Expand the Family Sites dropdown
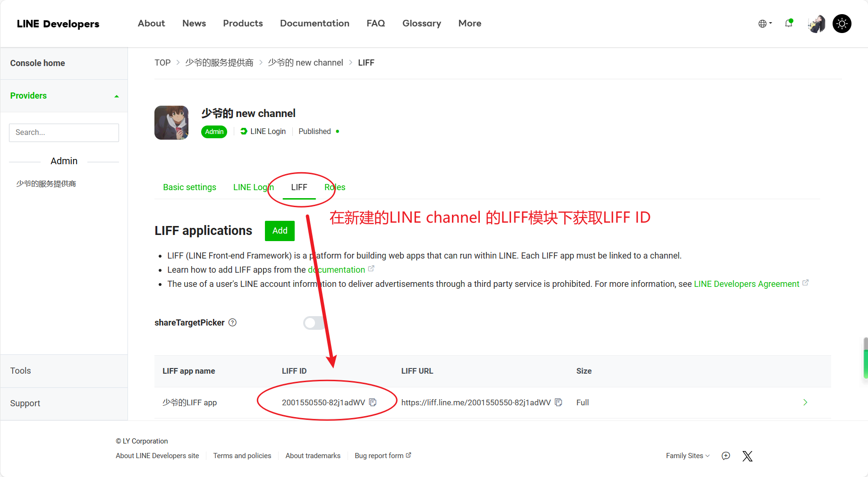Image resolution: width=868 pixels, height=477 pixels. pyautogui.click(x=688, y=456)
